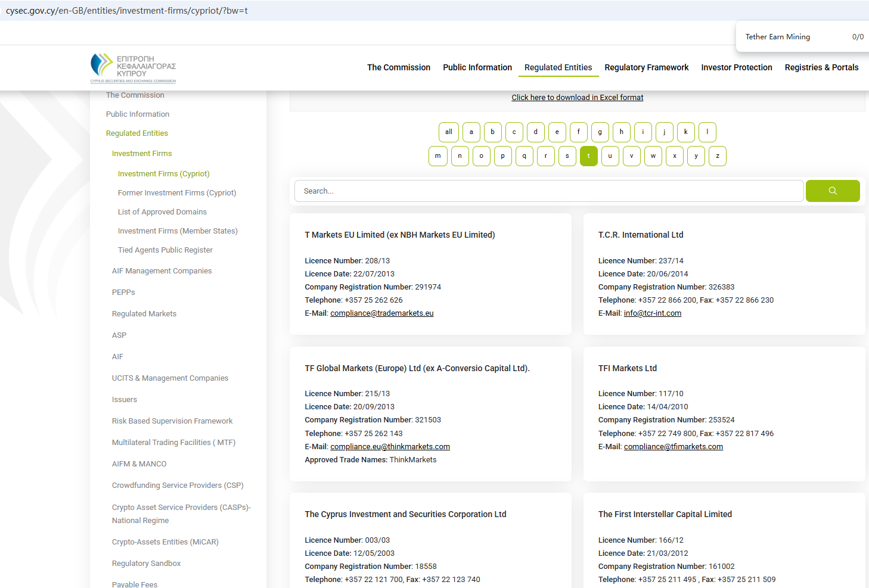Click the highlighted 't' letter filter
This screenshot has height=588, width=869.
(588, 156)
